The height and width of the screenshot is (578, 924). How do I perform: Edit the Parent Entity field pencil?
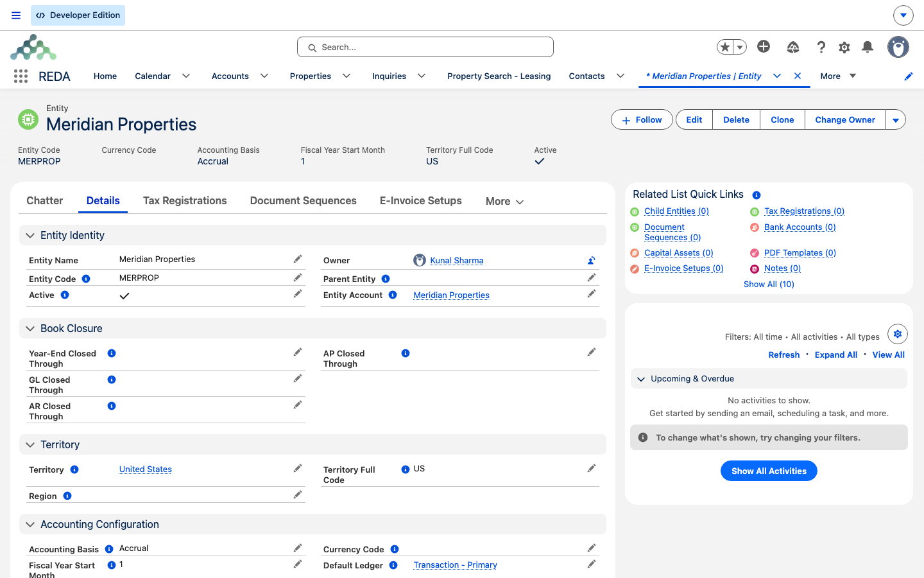pyautogui.click(x=592, y=277)
